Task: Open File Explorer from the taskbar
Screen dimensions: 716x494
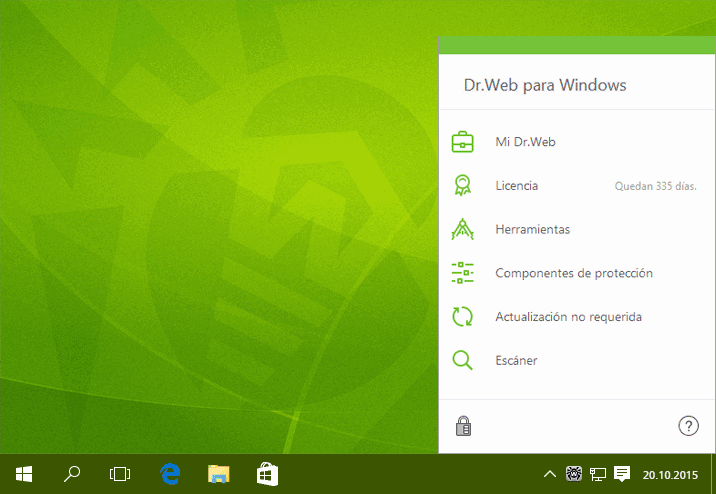Action: pos(219,474)
